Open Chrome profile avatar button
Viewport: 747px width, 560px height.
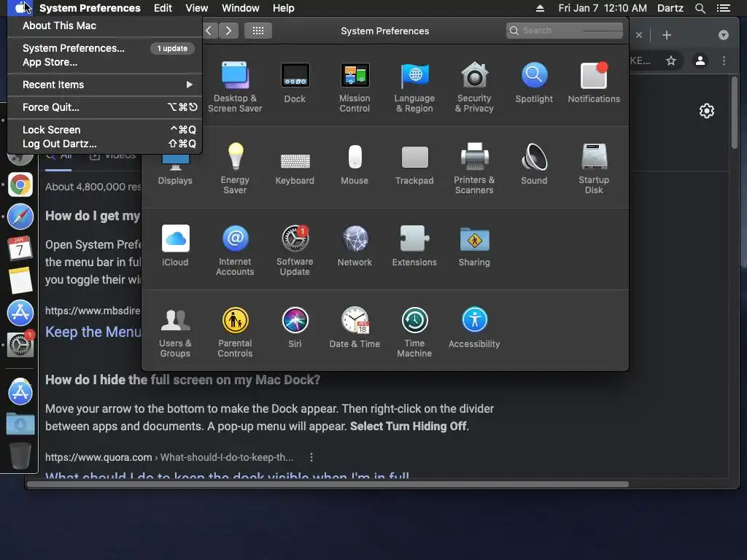pyautogui.click(x=700, y=61)
